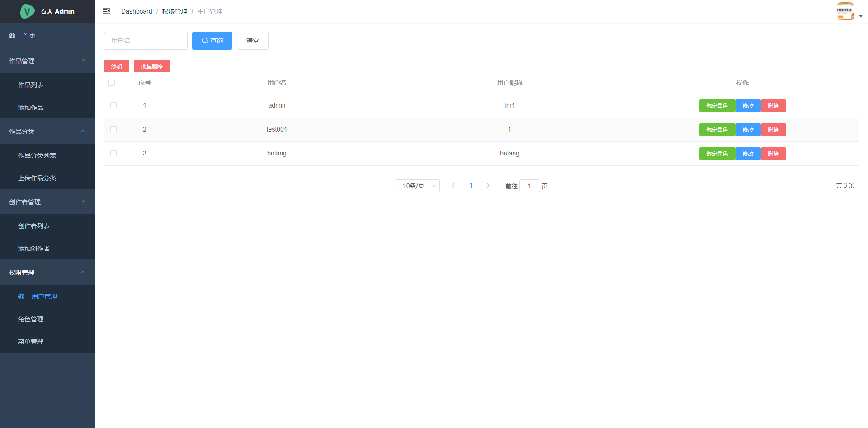Focus the 前往 page number input

pos(529,186)
